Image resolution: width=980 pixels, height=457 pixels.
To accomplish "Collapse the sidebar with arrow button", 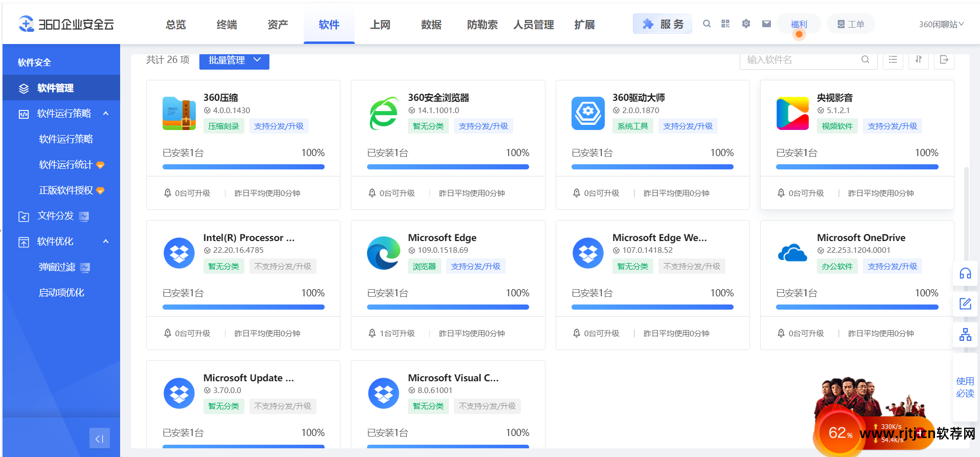I will pos(100,438).
